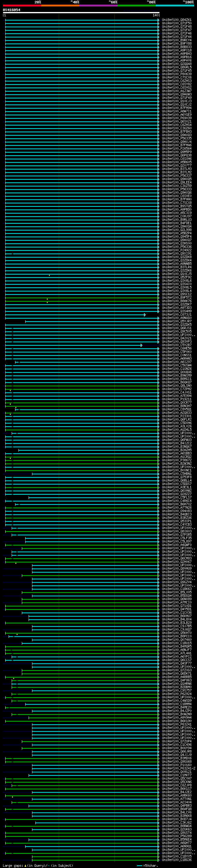Click the cyan ~100% identity color bar
Image resolution: width=197 pixels, height=868 pixels.
pyautogui.click(x=175, y=6)
